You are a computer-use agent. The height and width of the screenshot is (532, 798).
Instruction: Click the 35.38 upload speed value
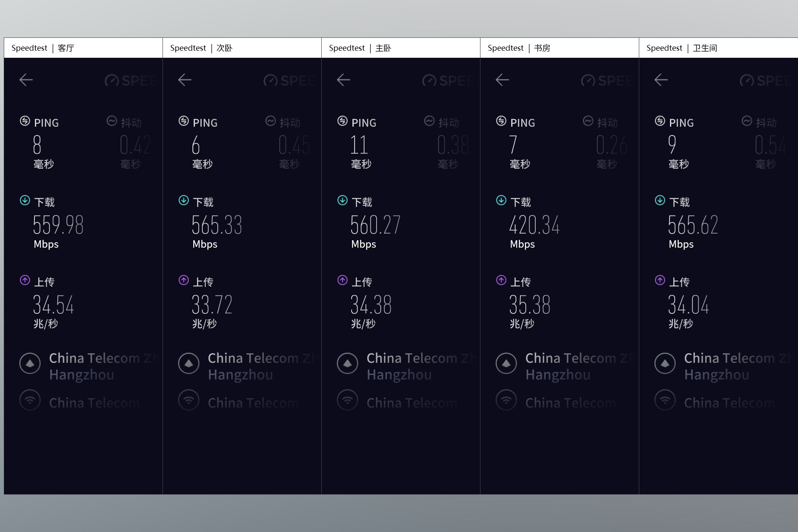click(530, 305)
